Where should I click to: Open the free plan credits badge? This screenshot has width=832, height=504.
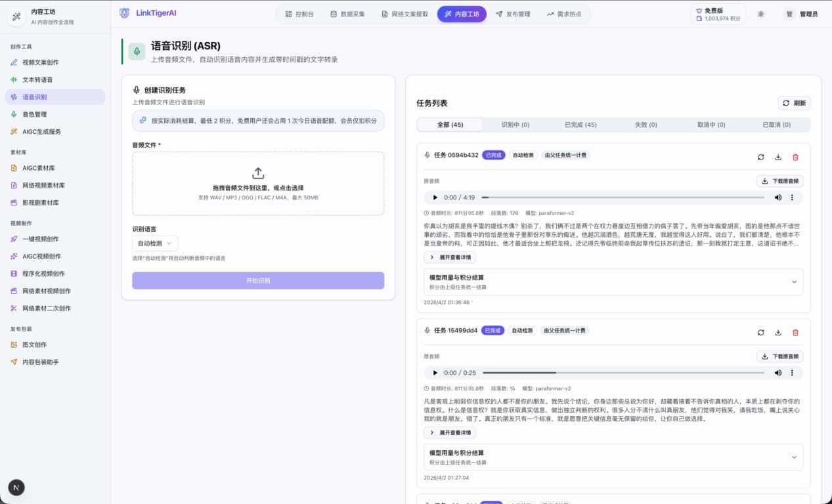pyautogui.click(x=718, y=14)
